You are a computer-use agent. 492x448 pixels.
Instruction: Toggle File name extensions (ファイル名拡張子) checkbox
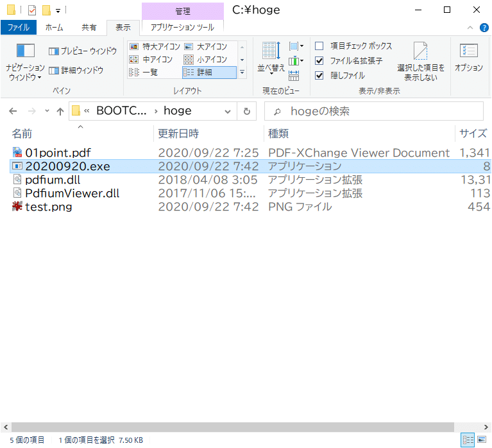pos(319,60)
